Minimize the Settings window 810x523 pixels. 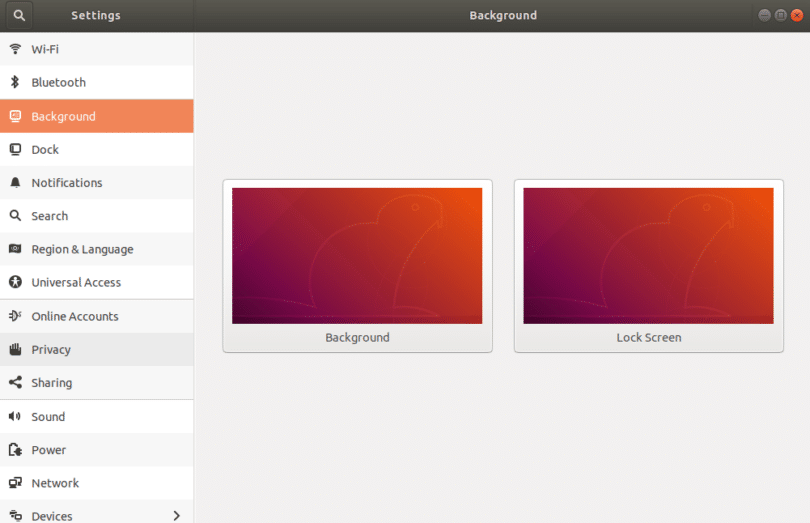[765, 16]
